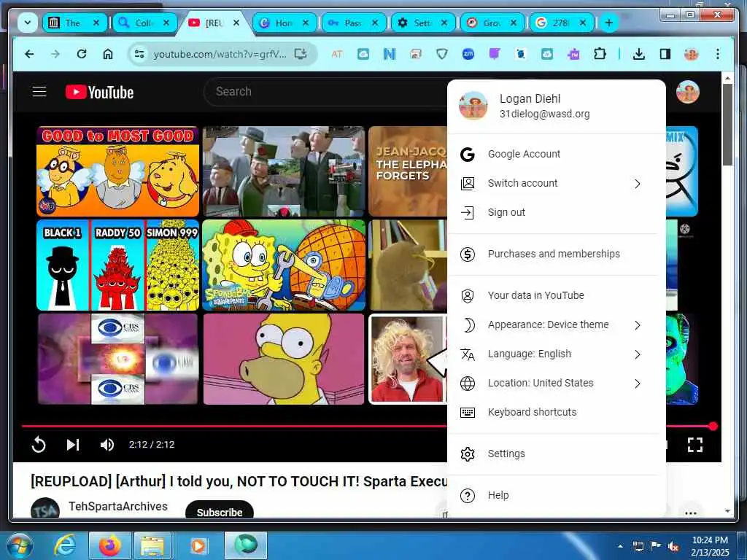Viewport: 747px width, 560px height.
Task: Show hidden system tray icons arrow
Action: 620,546
